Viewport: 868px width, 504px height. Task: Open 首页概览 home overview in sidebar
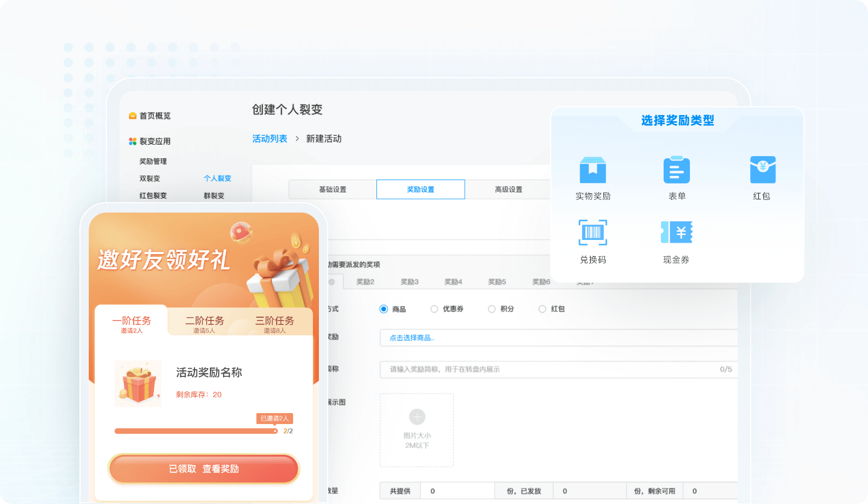pos(155,116)
